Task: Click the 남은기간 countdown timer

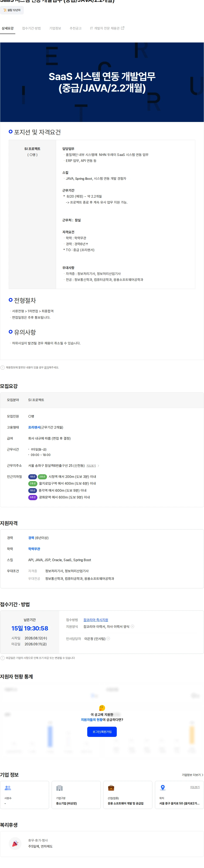Action: (30, 629)
